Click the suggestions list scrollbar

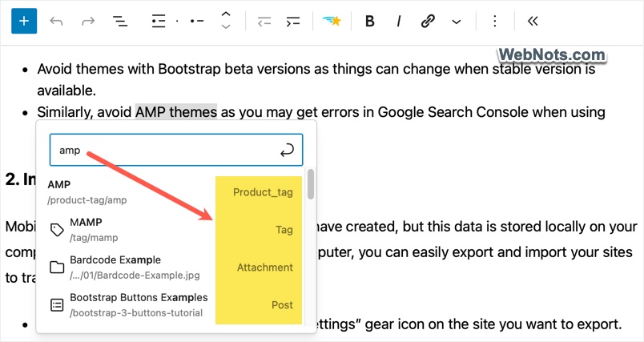311,184
